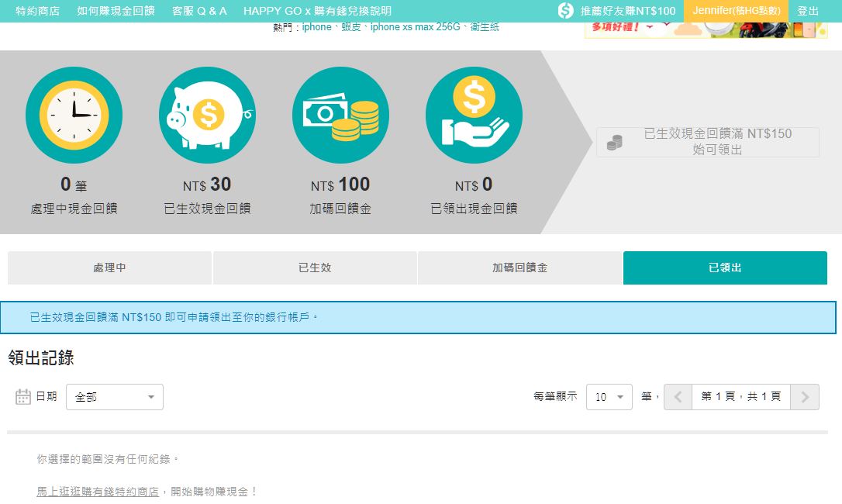Click the cash and coins bonus icon
Image resolution: width=842 pixels, height=504 pixels.
coord(340,115)
